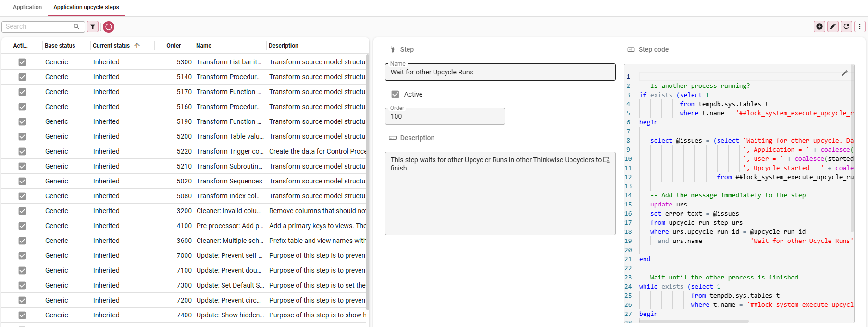
Task: Click the expand icon in Description field
Action: pyautogui.click(x=607, y=160)
